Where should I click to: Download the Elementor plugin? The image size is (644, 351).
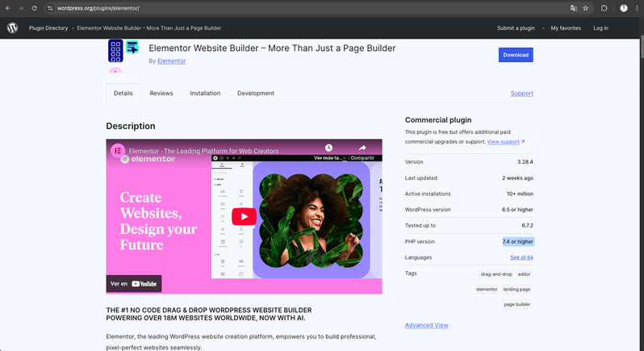point(516,55)
